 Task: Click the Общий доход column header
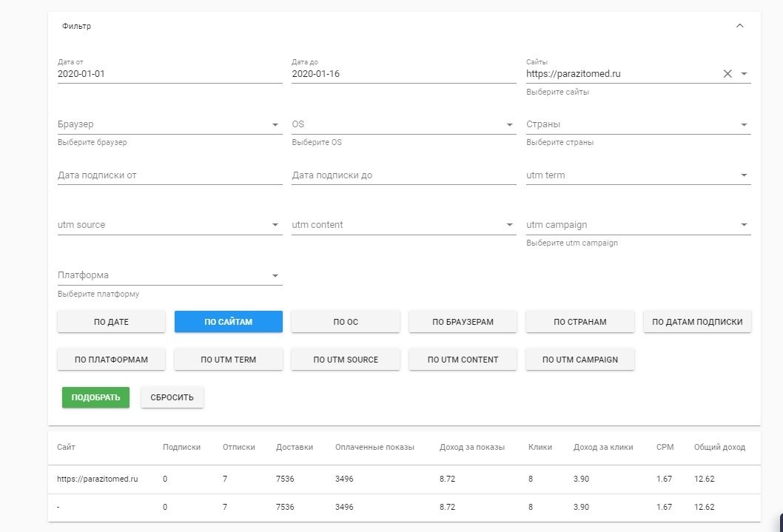coord(719,447)
